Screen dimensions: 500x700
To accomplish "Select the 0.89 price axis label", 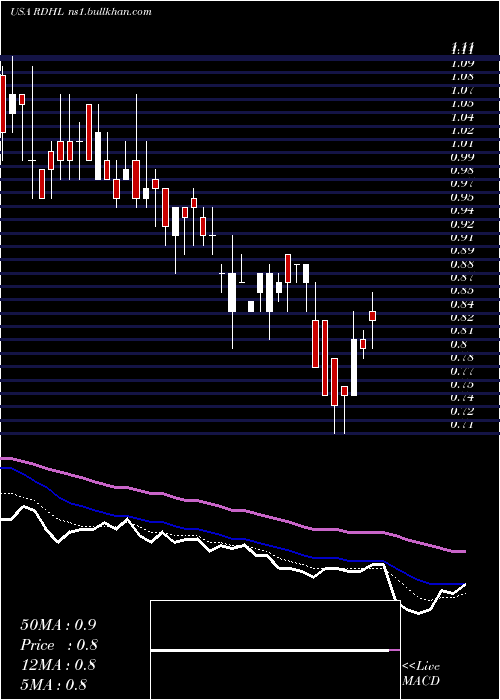I will coord(462,250).
